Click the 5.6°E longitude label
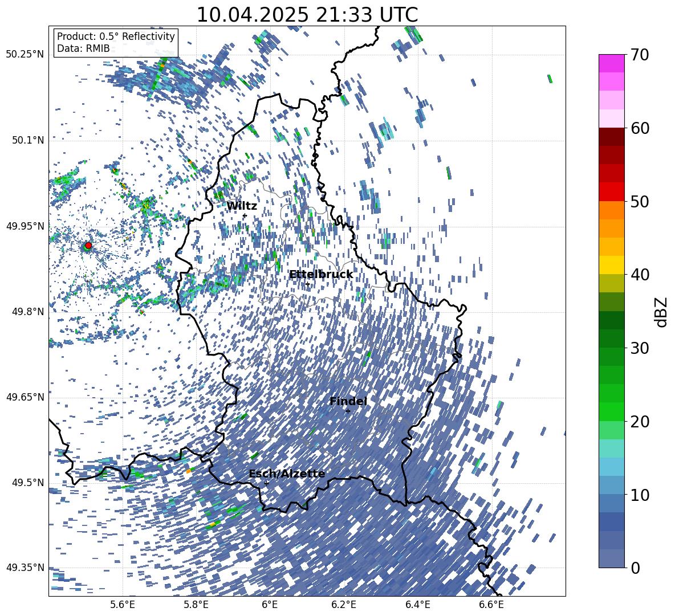 point(122,605)
